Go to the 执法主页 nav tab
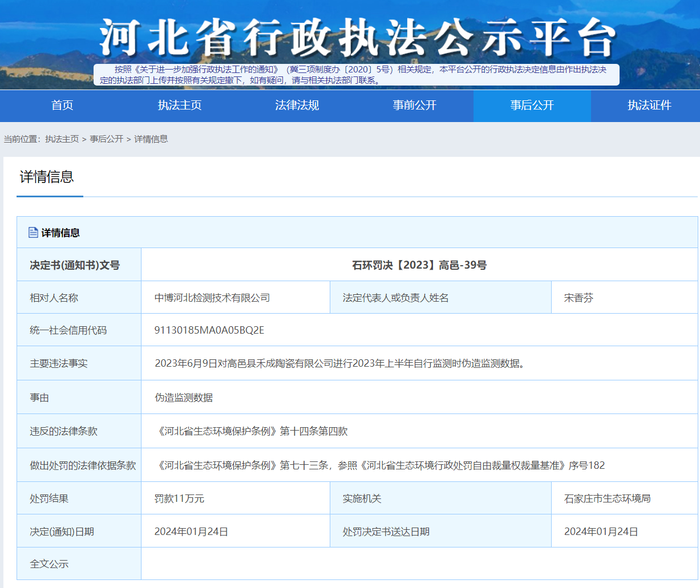Viewport: 700px width, 588px height. coord(180,106)
